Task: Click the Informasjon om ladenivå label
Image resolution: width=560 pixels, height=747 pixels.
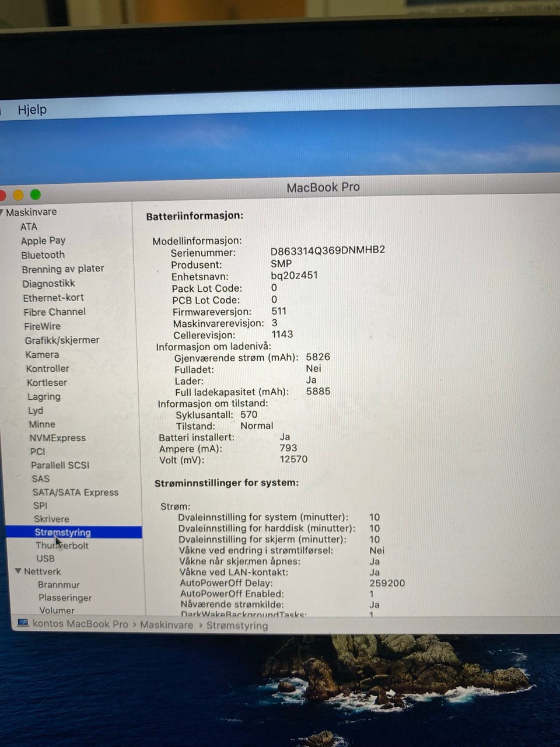Action: click(213, 346)
